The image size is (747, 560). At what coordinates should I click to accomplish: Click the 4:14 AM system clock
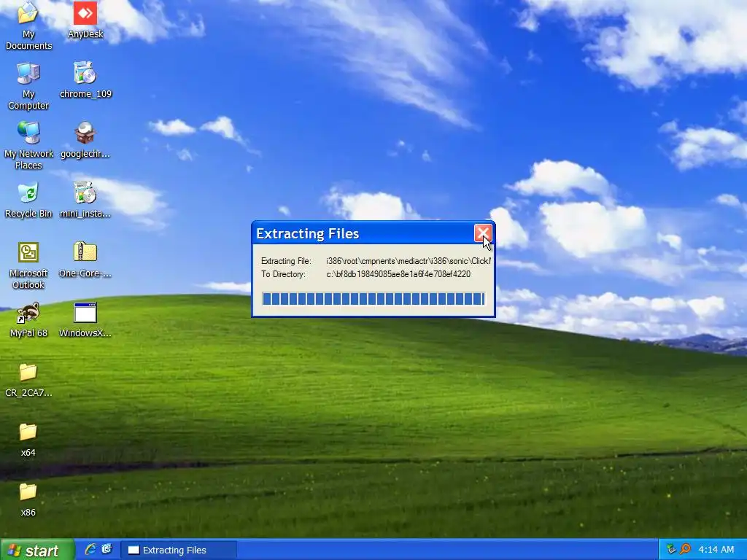716,550
